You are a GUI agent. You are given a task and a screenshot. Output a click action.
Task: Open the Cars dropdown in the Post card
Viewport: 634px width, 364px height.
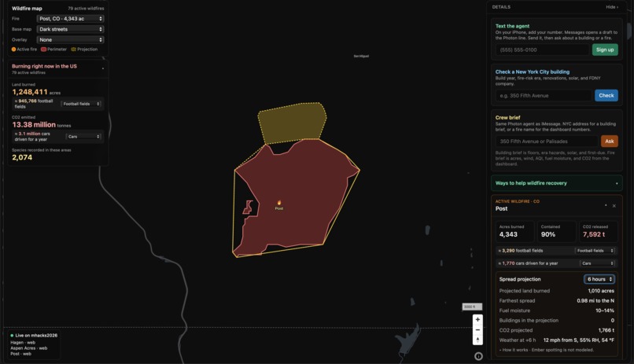[598, 263]
